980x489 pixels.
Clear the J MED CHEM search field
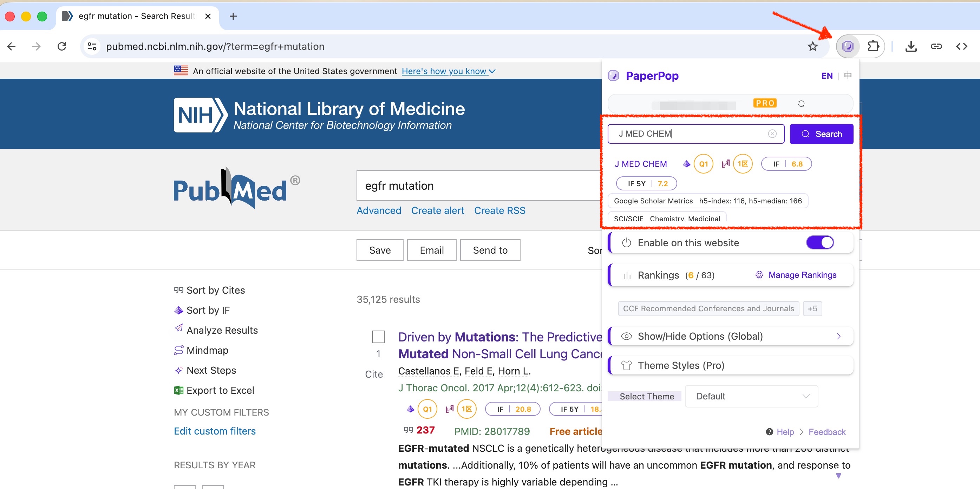click(772, 133)
